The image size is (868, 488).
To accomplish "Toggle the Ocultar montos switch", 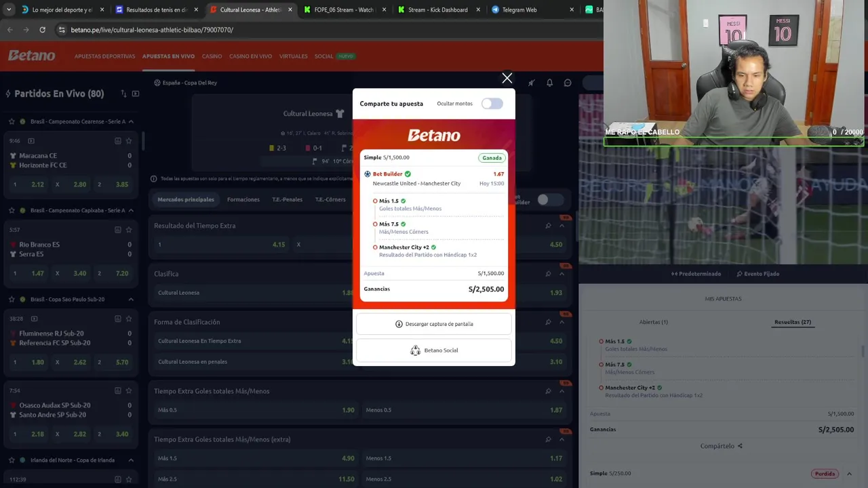I will click(492, 104).
